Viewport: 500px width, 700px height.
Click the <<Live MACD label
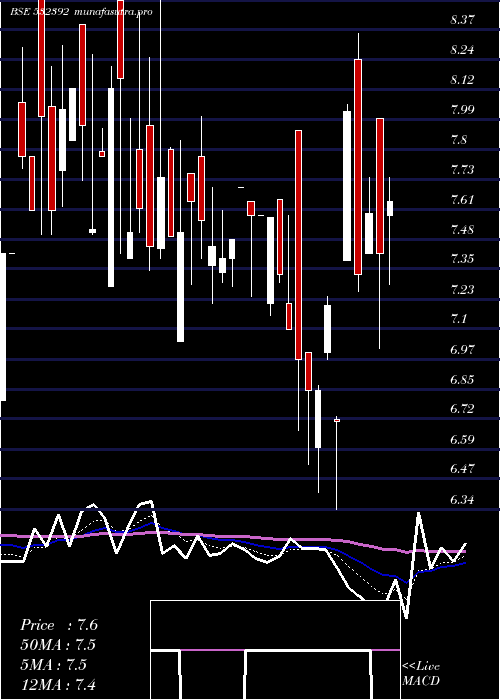[x=421, y=674]
